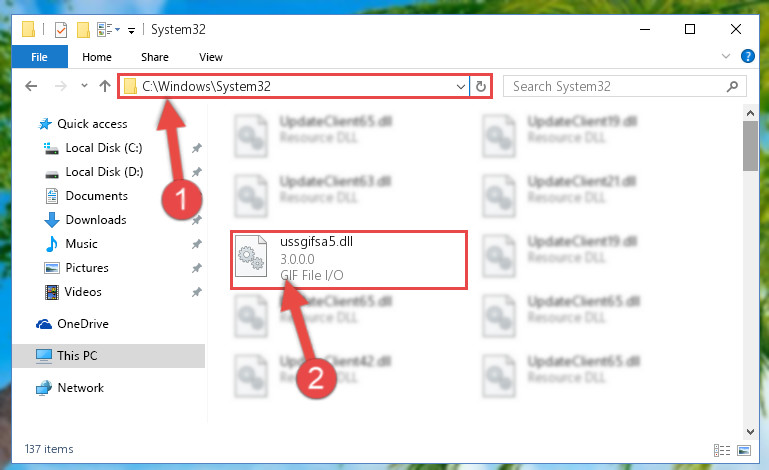The image size is (769, 470).
Task: Click the vertical scrollbar thumb
Action: tap(750, 146)
